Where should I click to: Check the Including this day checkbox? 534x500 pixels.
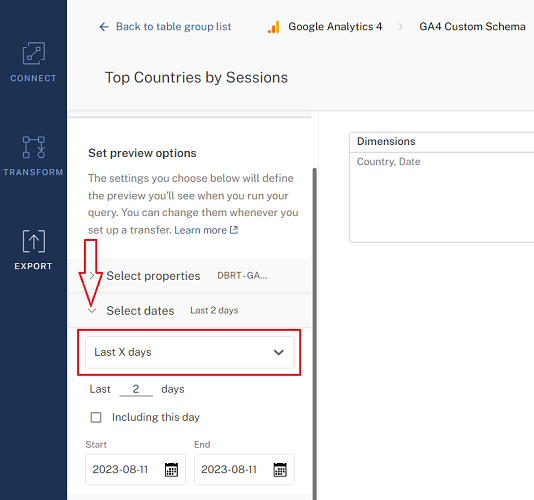96,417
